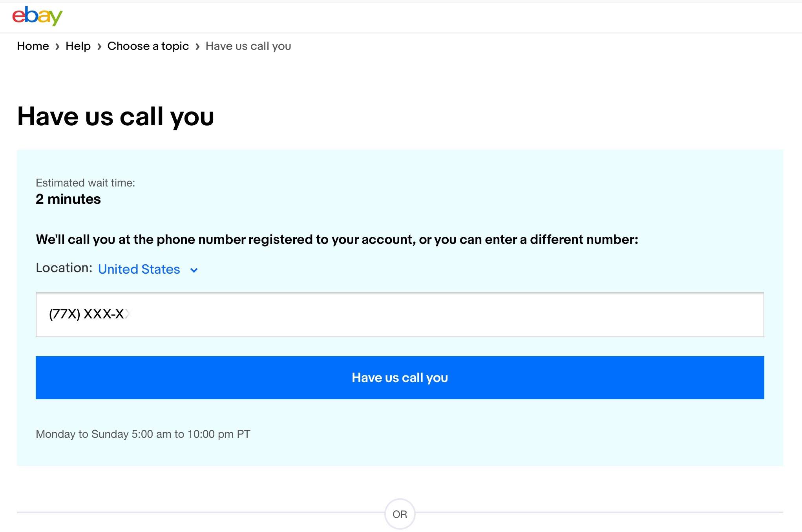The image size is (802, 532).
Task: Open the United States location selector
Action: (148, 269)
